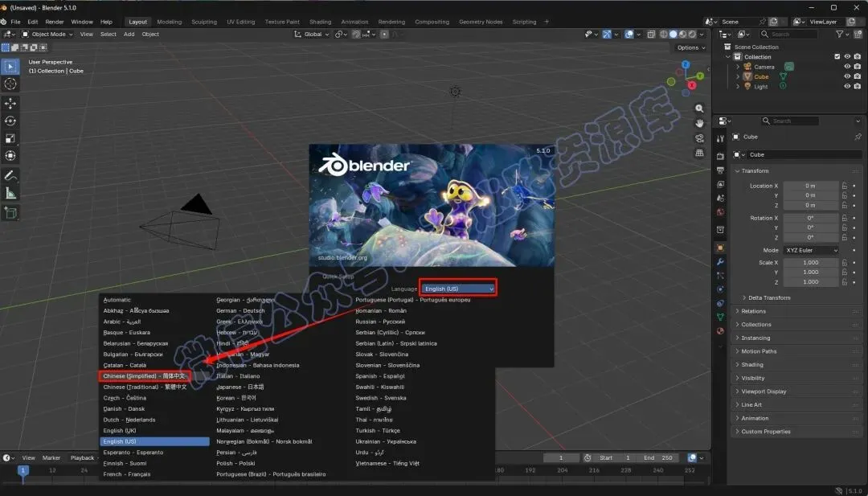This screenshot has width=868, height=496.
Task: Open the Options dropdown in viewport
Action: [x=691, y=47]
